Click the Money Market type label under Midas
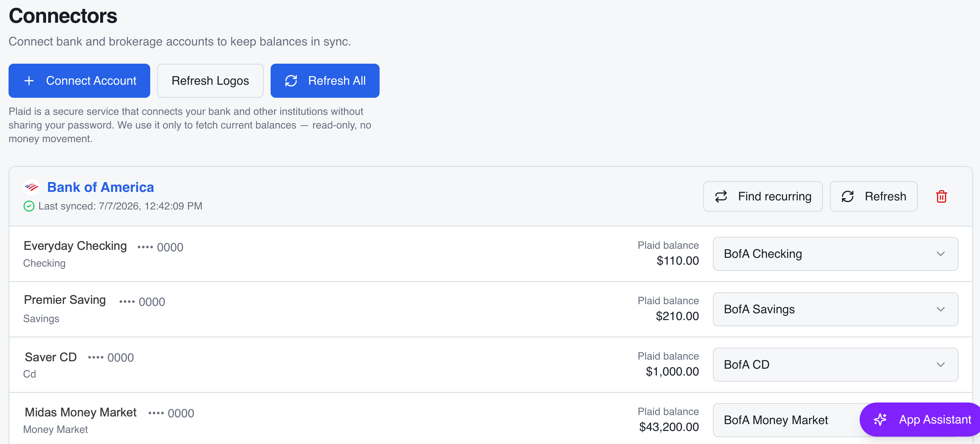Image resolution: width=980 pixels, height=444 pixels. click(x=55, y=430)
